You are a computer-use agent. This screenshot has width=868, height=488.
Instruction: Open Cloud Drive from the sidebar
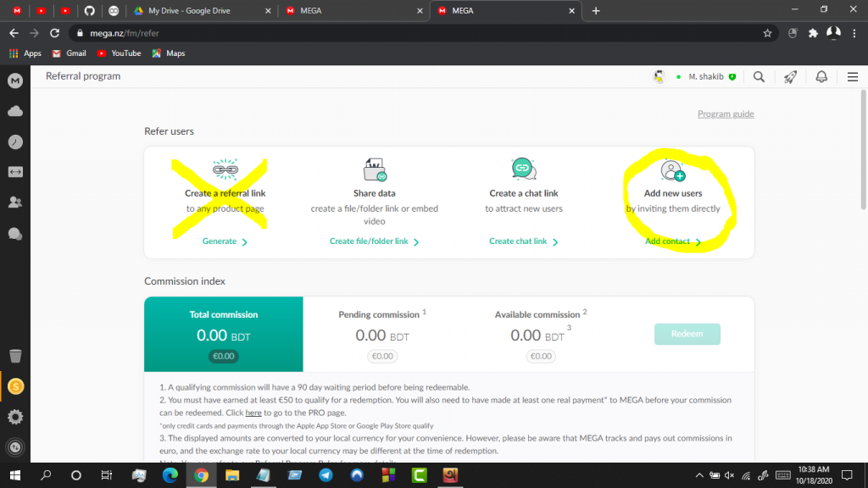[x=15, y=111]
